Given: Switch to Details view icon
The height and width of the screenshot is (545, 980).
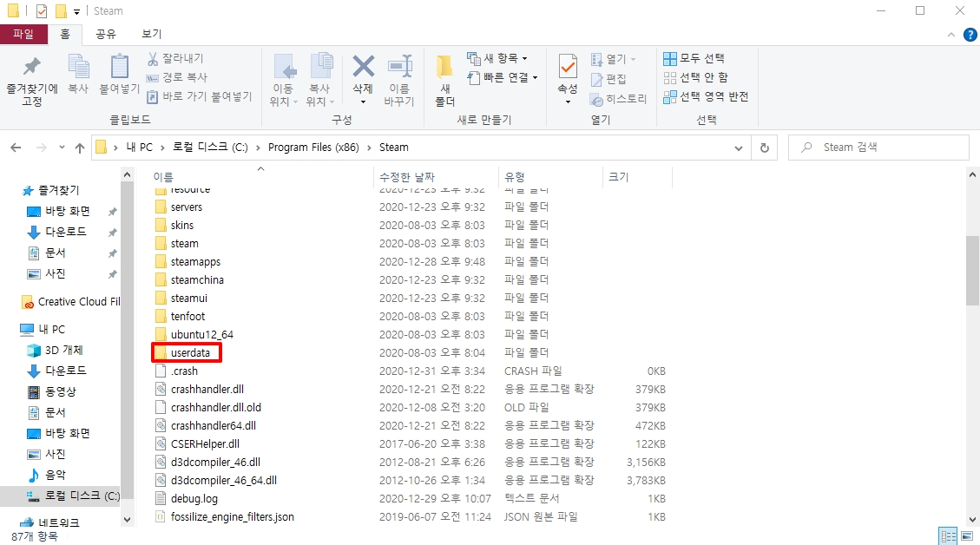Looking at the screenshot, I should pyautogui.click(x=949, y=536).
